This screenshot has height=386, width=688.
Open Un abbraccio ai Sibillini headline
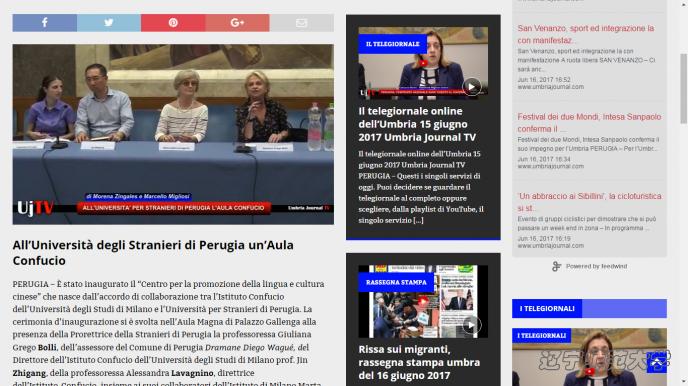click(x=589, y=202)
